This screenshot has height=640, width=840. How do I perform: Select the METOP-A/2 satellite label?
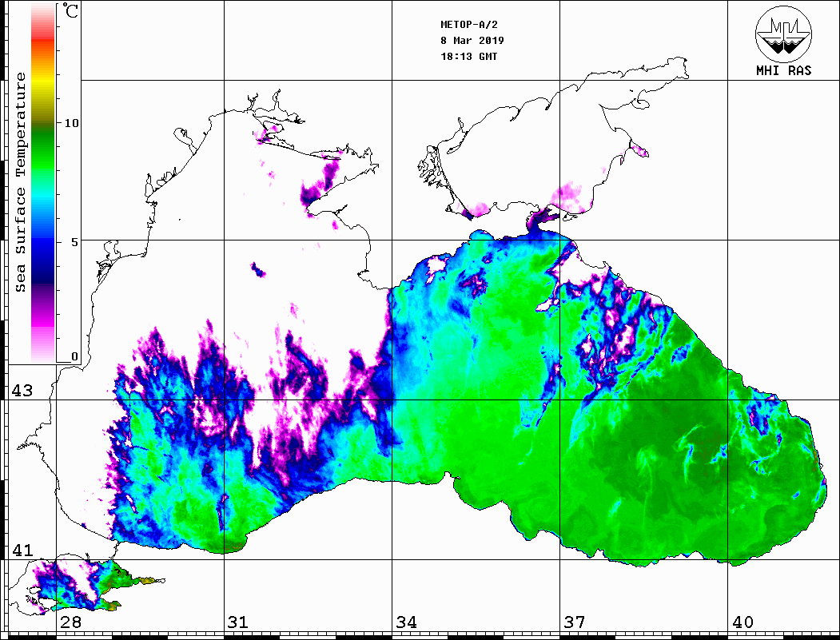469,25
